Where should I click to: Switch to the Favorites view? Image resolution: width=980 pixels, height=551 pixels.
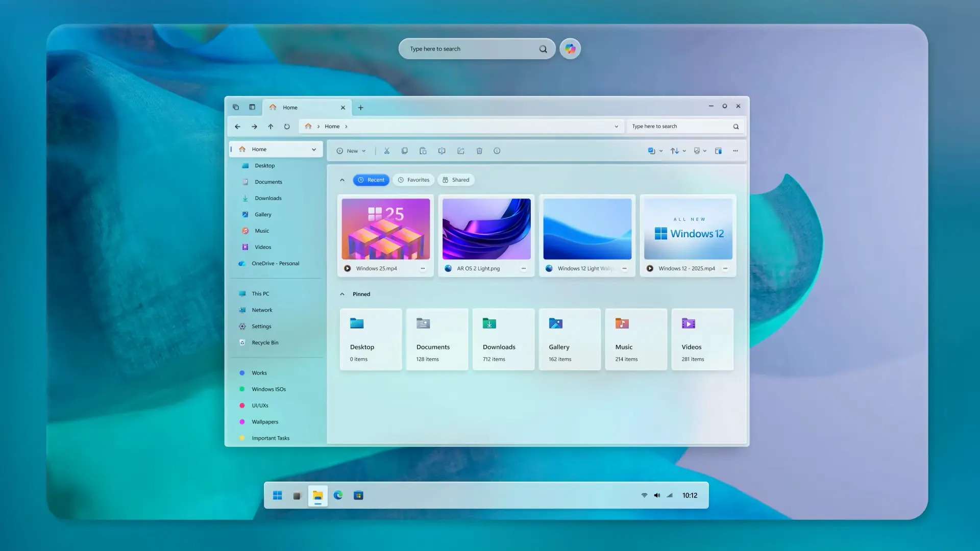tap(413, 180)
